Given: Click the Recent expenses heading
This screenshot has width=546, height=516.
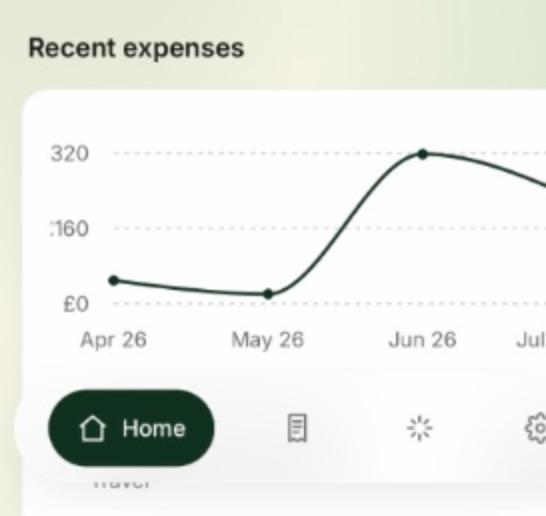Looking at the screenshot, I should pos(136,48).
